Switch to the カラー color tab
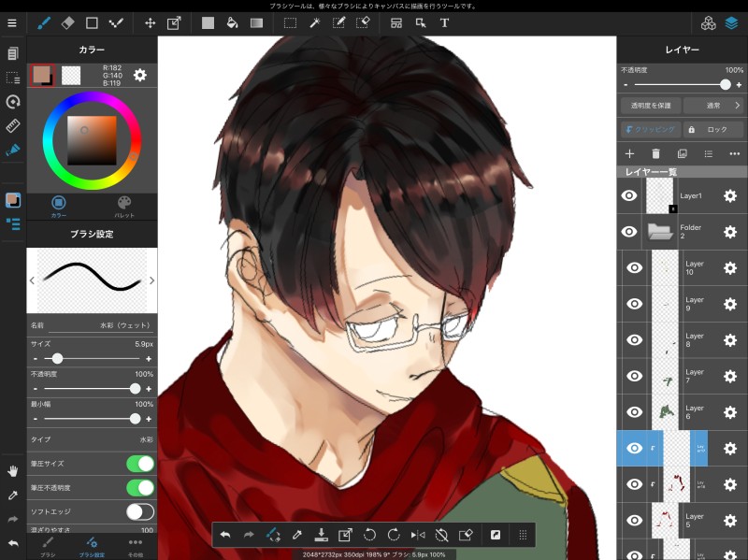748x560 pixels. [x=59, y=207]
